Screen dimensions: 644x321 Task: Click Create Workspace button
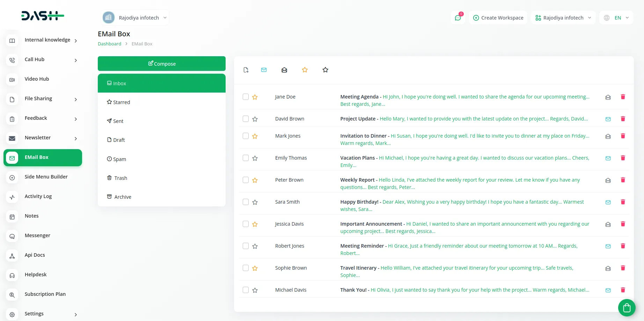(498, 18)
